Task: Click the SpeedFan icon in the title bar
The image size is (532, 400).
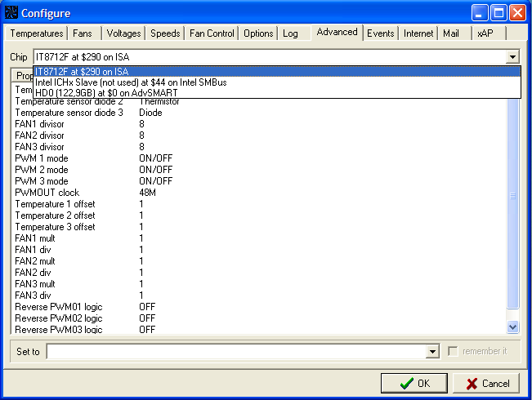Action: click(11, 13)
